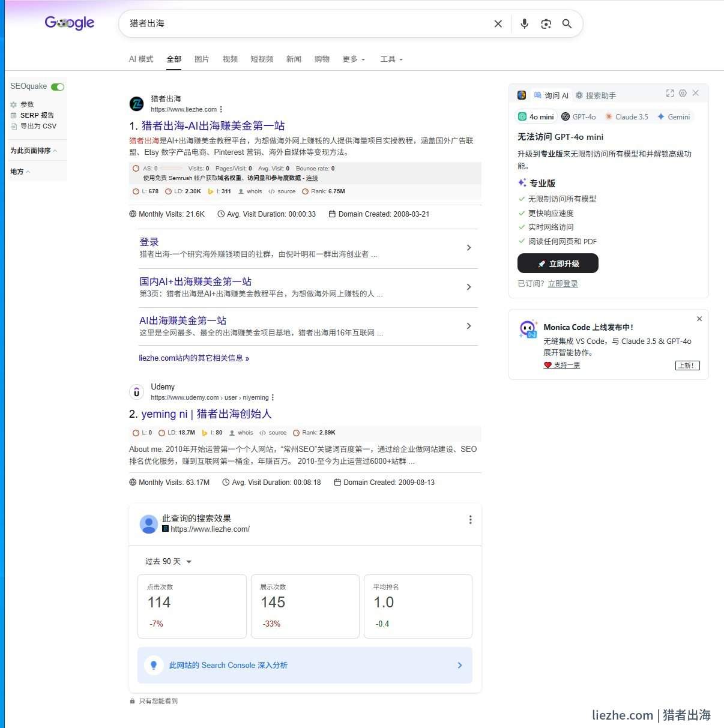Screen dimensions: 724x728
Task: Click the 猎者出海 search query input field
Action: tap(306, 23)
